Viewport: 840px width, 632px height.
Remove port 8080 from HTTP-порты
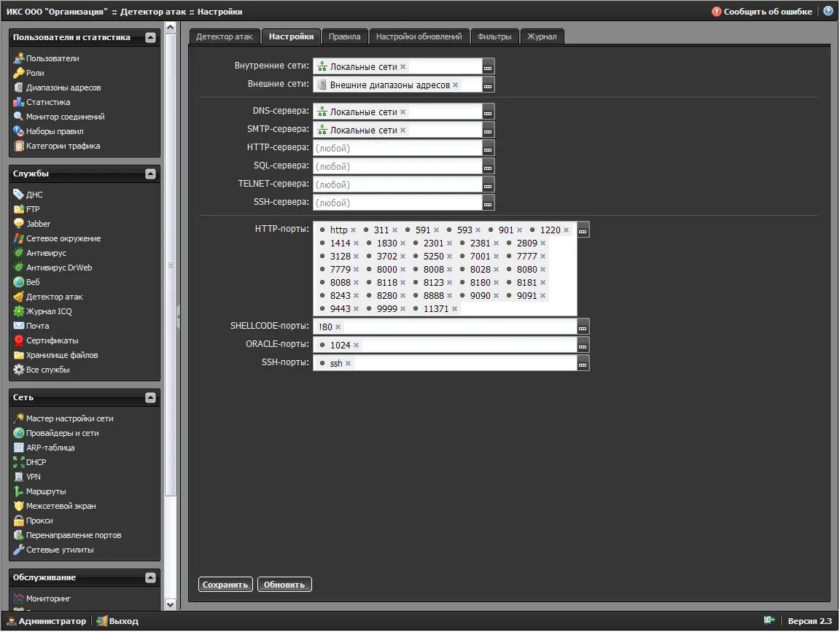[x=542, y=270]
